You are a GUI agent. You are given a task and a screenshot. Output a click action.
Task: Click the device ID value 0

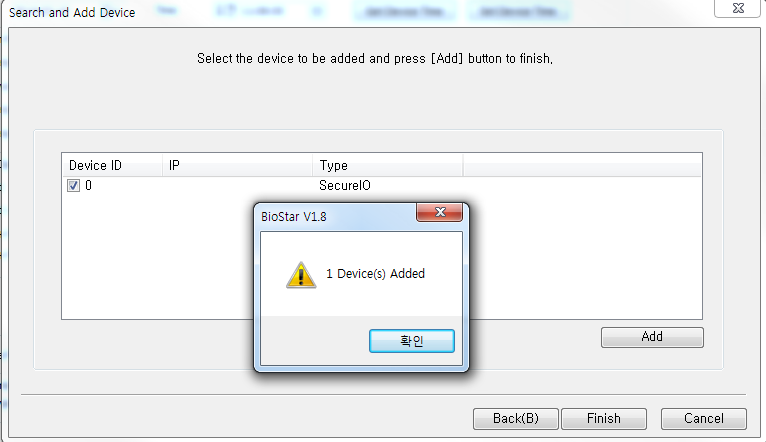tap(88, 186)
